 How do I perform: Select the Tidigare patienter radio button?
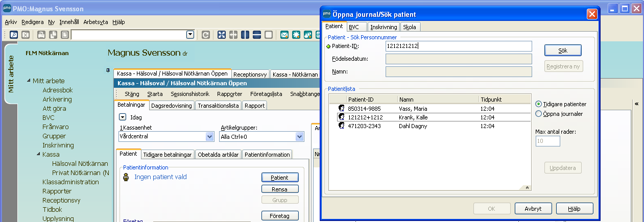pyautogui.click(x=538, y=104)
